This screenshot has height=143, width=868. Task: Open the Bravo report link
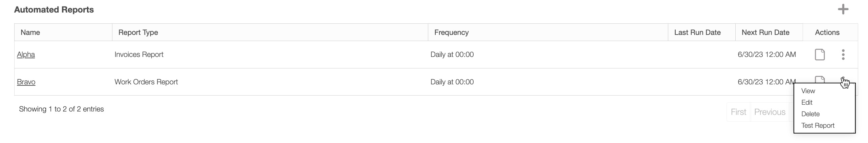coord(26,82)
